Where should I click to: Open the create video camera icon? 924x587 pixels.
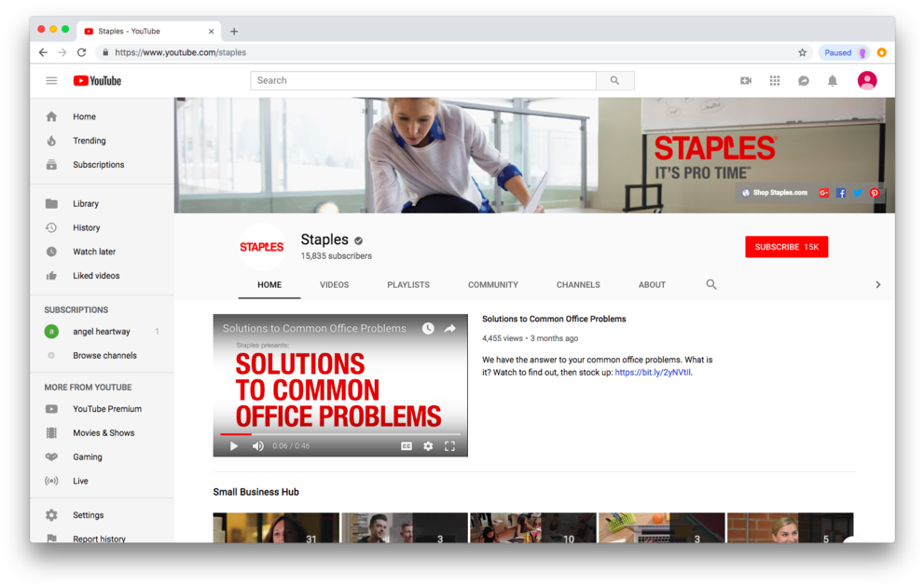(746, 81)
